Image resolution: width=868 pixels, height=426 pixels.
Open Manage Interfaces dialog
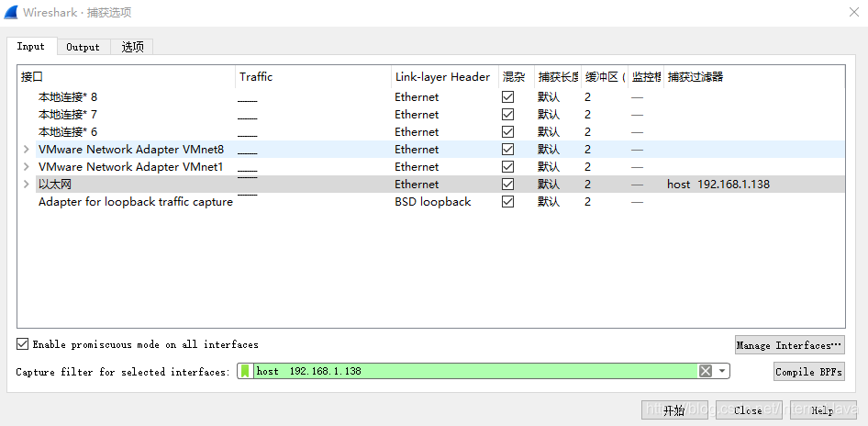(789, 345)
